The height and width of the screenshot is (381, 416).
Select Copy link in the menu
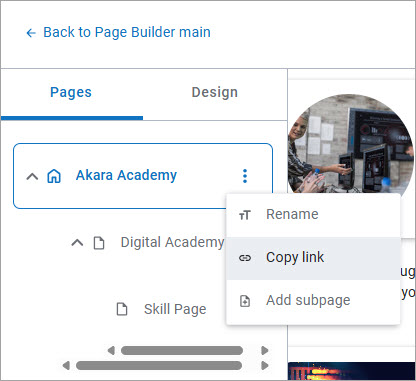point(313,258)
